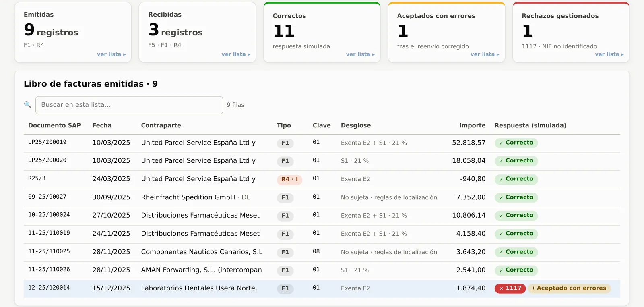
Task: Click the 'Importe' column header
Action: (x=473, y=125)
